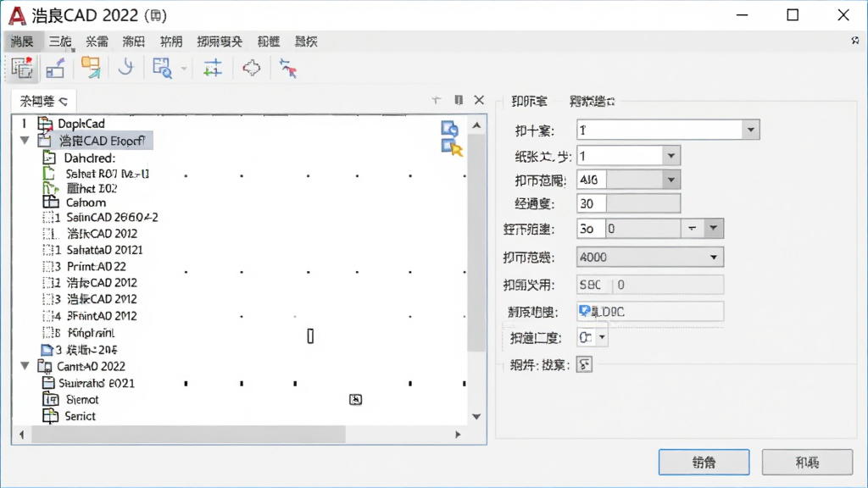Image resolution: width=868 pixels, height=488 pixels.
Task: Click the tree's horizontal scroll right arrow
Action: pyautogui.click(x=458, y=435)
